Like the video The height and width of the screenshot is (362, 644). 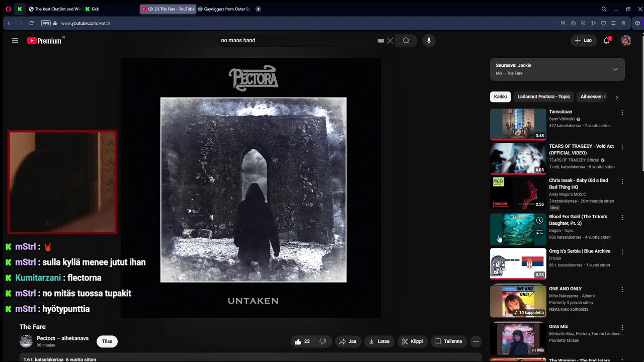[302, 341]
